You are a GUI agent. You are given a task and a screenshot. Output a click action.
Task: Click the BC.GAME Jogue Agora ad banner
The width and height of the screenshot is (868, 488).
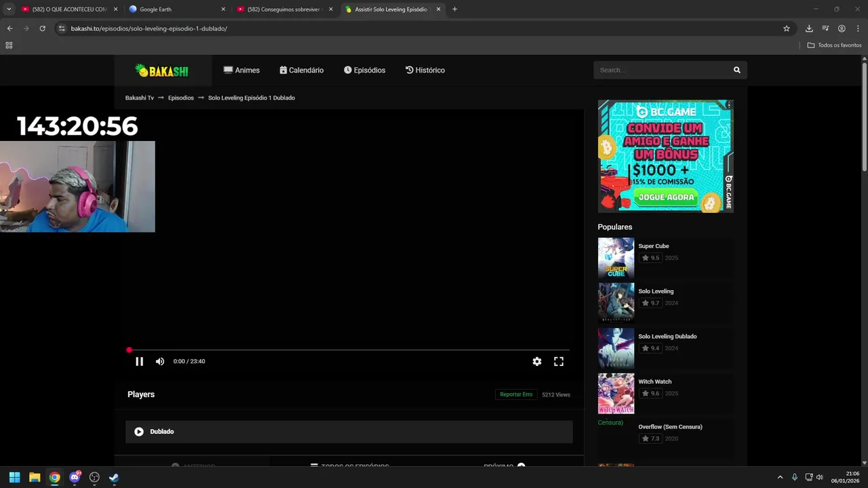(665, 156)
